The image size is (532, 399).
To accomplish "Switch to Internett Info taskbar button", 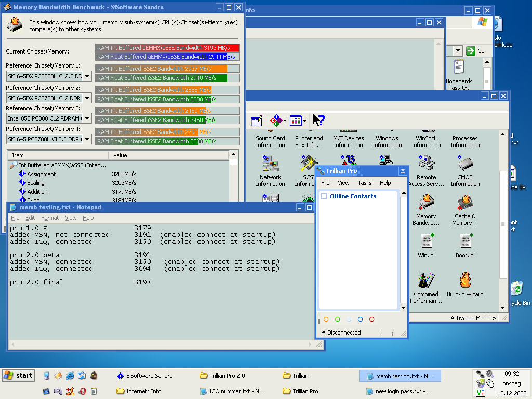I will click(x=139, y=391).
